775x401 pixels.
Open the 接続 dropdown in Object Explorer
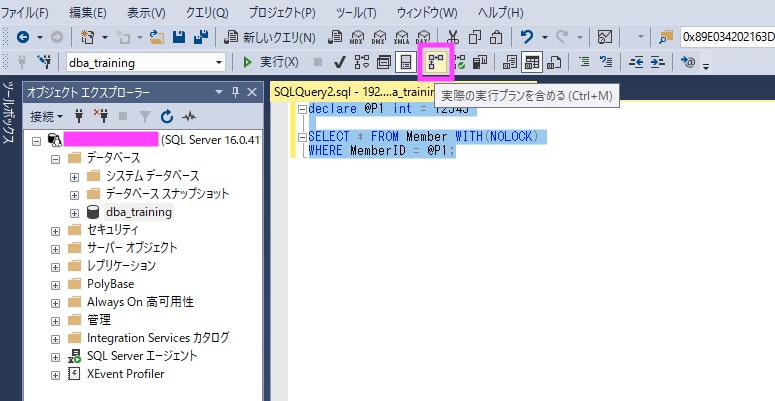coord(46,117)
